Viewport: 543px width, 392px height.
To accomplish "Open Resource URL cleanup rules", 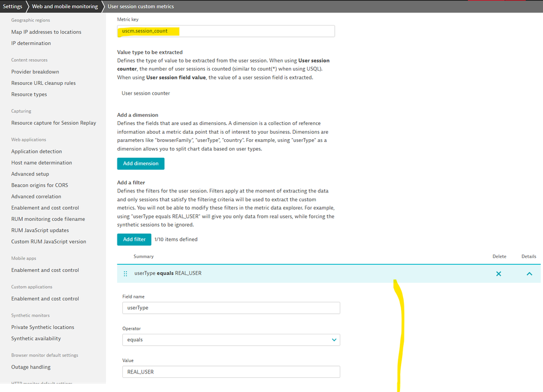I will [43, 83].
